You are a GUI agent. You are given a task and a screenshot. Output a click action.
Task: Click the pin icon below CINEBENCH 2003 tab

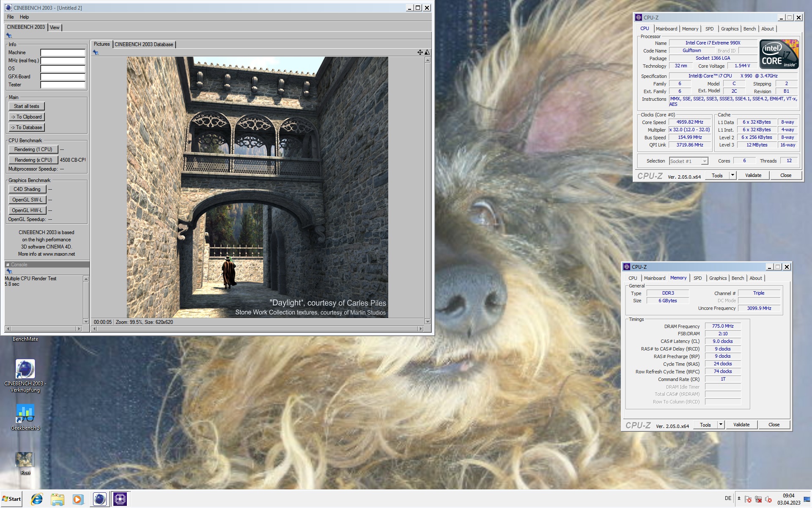[9, 36]
